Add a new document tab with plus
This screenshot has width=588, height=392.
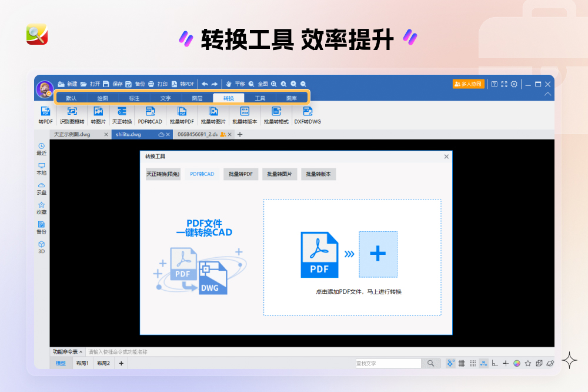point(240,134)
